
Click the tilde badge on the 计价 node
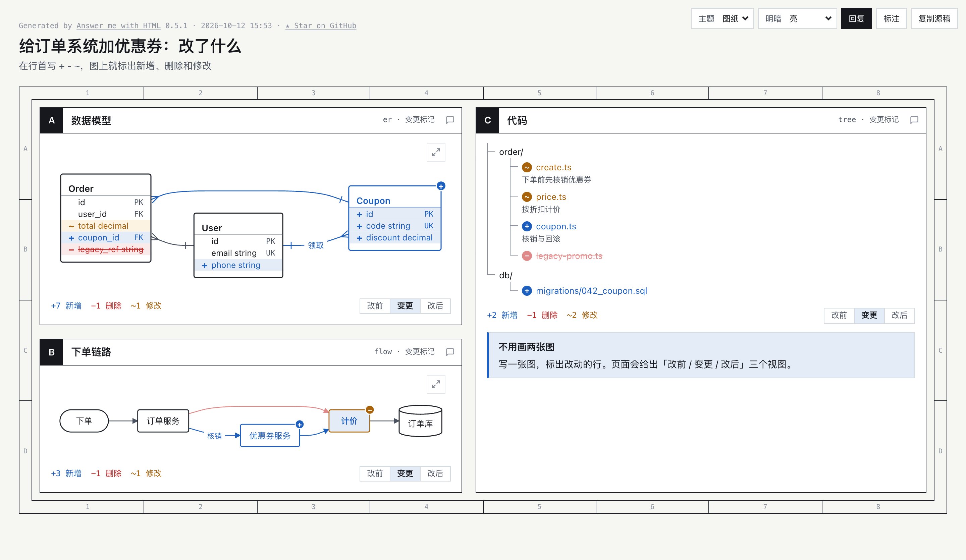pos(370,410)
